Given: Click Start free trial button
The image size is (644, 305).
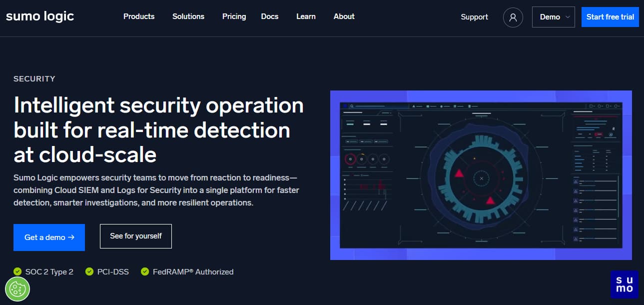Looking at the screenshot, I should tap(610, 17).
